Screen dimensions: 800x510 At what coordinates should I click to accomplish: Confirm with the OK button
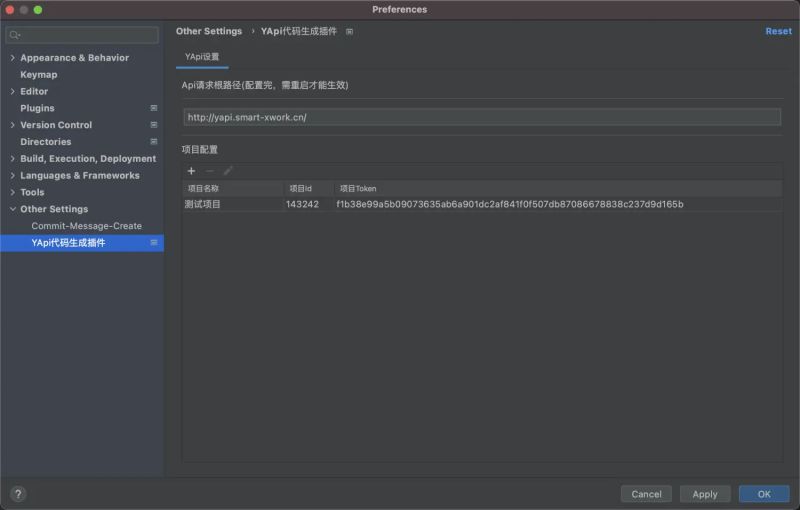pyautogui.click(x=764, y=494)
